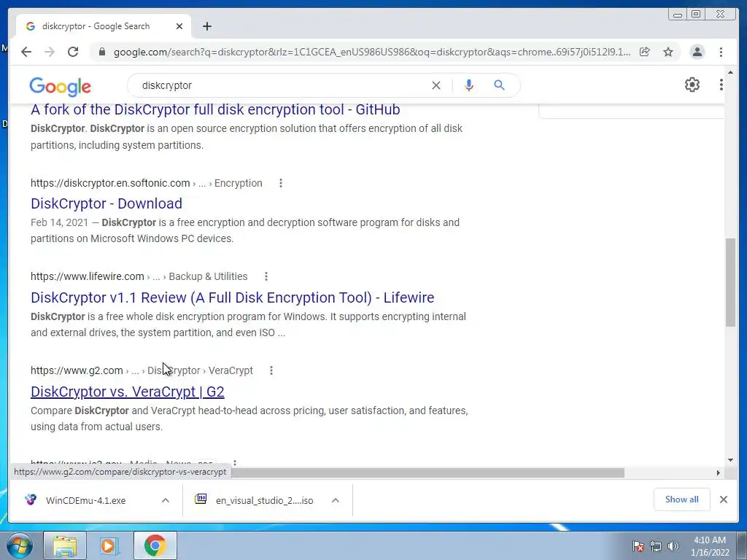Click the page's vertical scrollbar thumb
This screenshot has height=560, width=747.
(730, 282)
